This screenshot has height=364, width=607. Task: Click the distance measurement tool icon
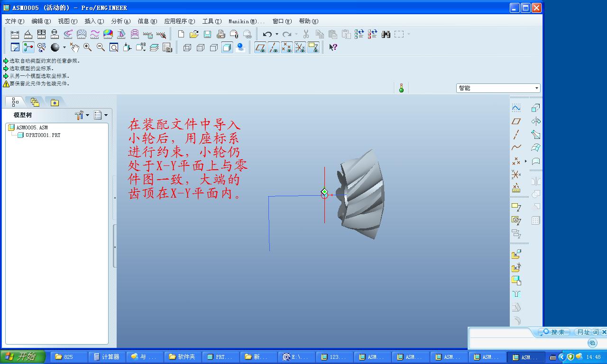(x=15, y=34)
